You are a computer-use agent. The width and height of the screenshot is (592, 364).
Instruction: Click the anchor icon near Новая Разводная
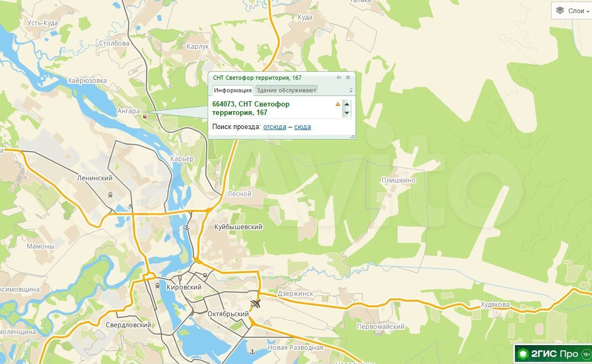[252, 351]
